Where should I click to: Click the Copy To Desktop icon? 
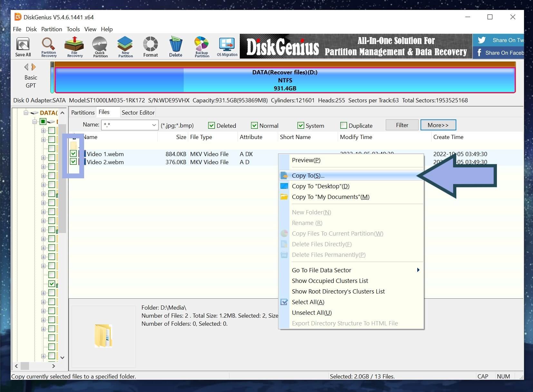click(284, 186)
